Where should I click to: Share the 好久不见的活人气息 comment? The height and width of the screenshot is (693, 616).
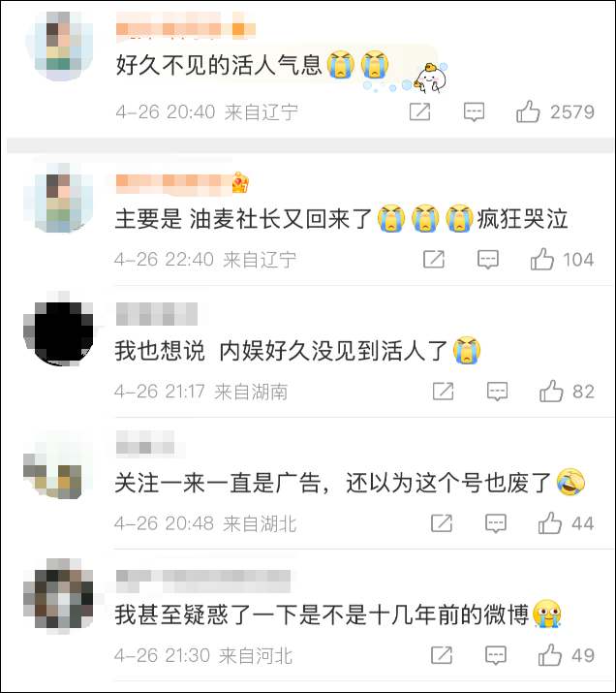coord(419,111)
